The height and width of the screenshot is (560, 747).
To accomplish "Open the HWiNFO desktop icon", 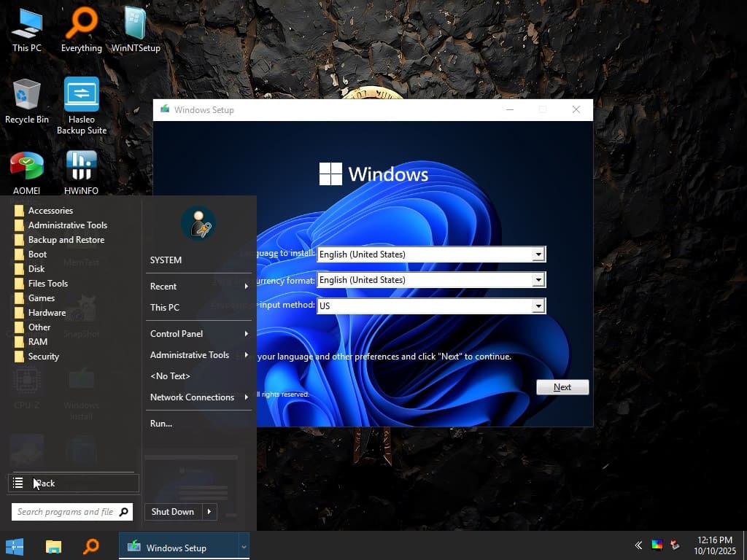I will pyautogui.click(x=81, y=172).
